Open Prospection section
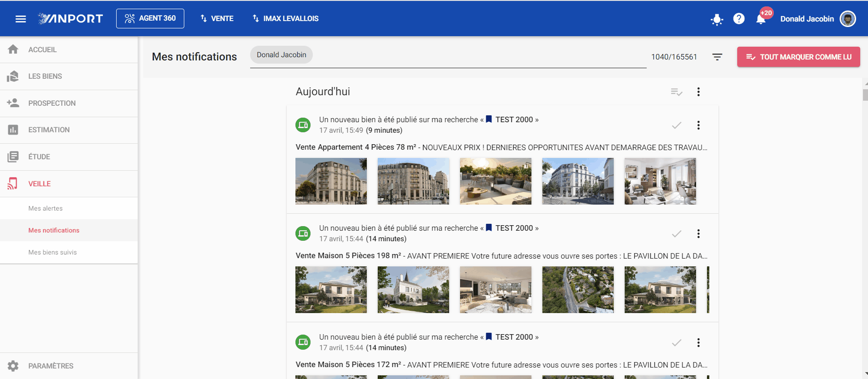Viewport: 868px width, 379px height. [x=69, y=103]
